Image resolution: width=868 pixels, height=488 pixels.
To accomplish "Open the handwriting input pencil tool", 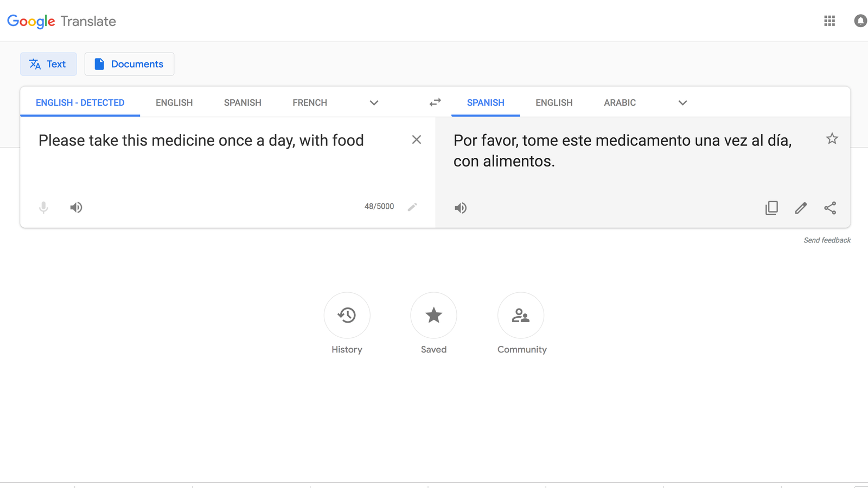I will coord(412,207).
